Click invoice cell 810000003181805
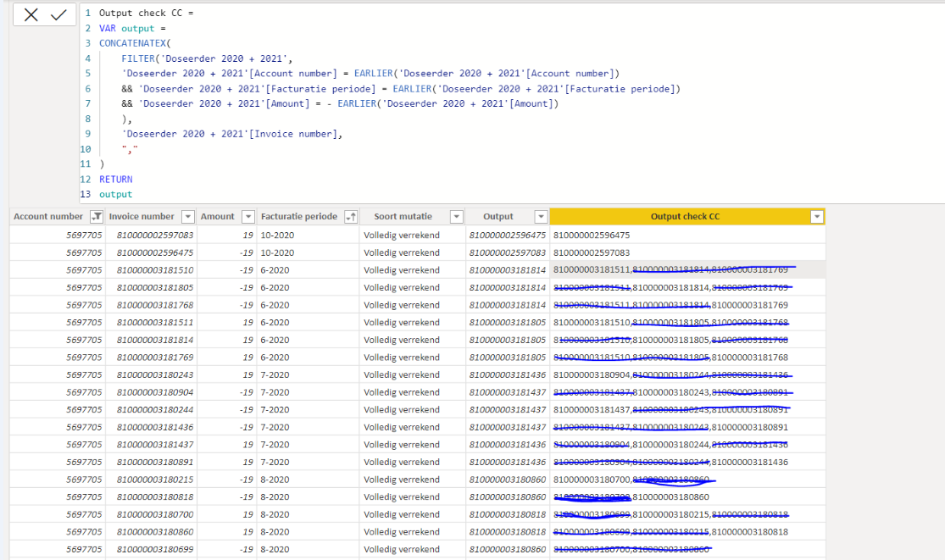Image resolution: width=945 pixels, height=560 pixels. [x=155, y=287]
